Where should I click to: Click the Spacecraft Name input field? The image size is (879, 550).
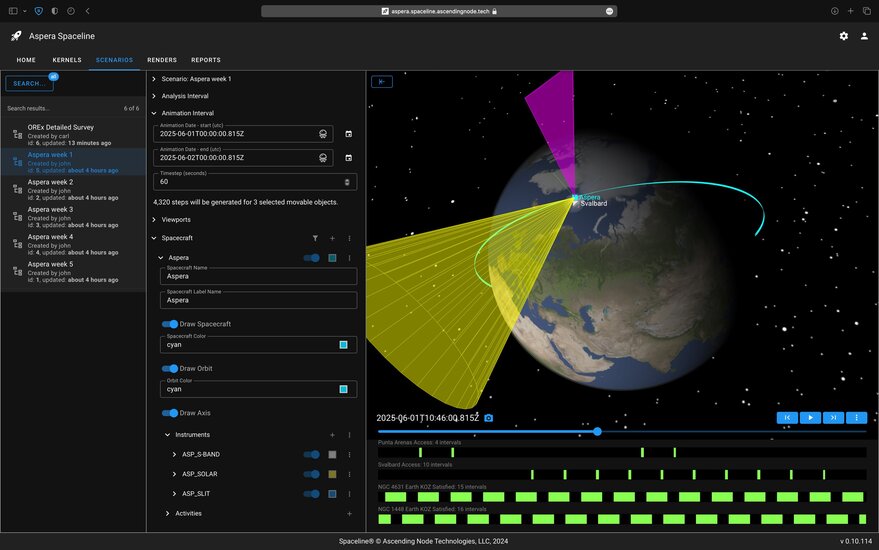click(x=258, y=276)
